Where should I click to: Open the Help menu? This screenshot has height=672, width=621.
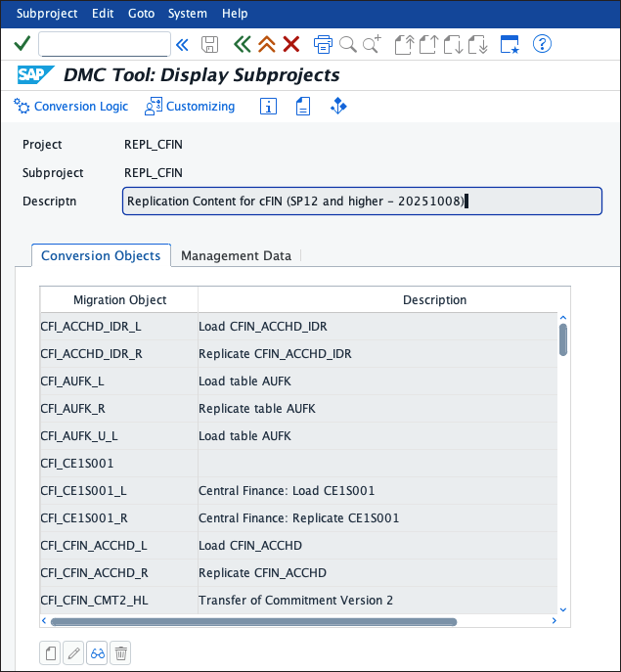coord(235,14)
